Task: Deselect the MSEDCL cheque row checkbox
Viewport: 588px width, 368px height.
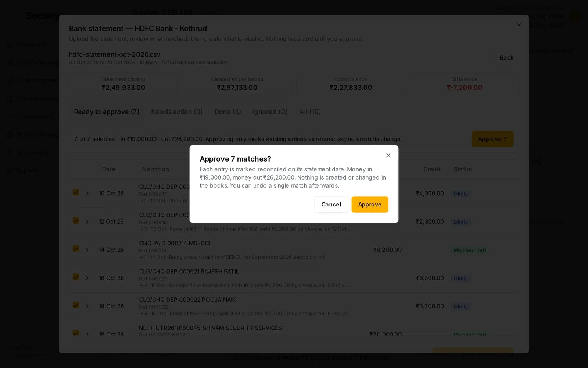Action: pyautogui.click(x=76, y=249)
